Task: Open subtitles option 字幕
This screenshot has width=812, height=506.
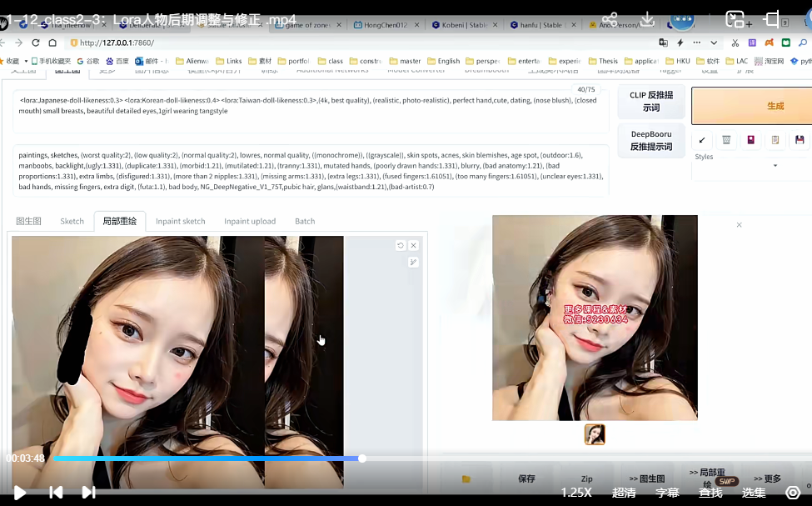Action: (667, 493)
